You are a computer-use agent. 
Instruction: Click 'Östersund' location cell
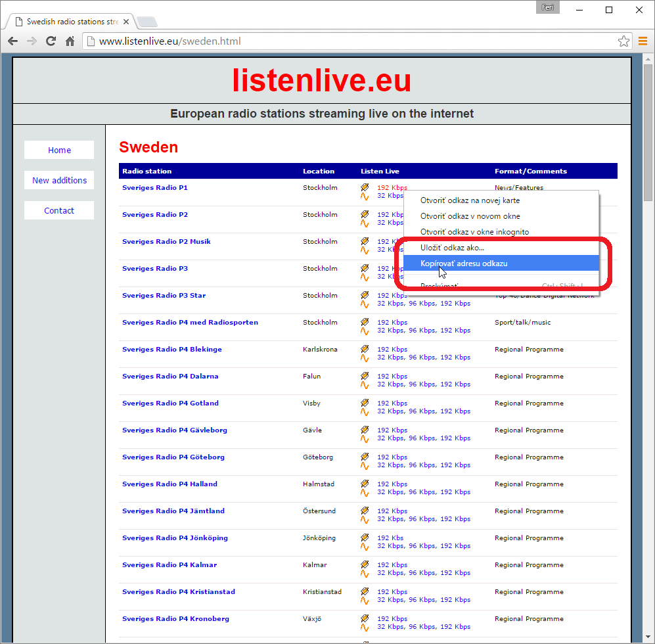tap(319, 511)
